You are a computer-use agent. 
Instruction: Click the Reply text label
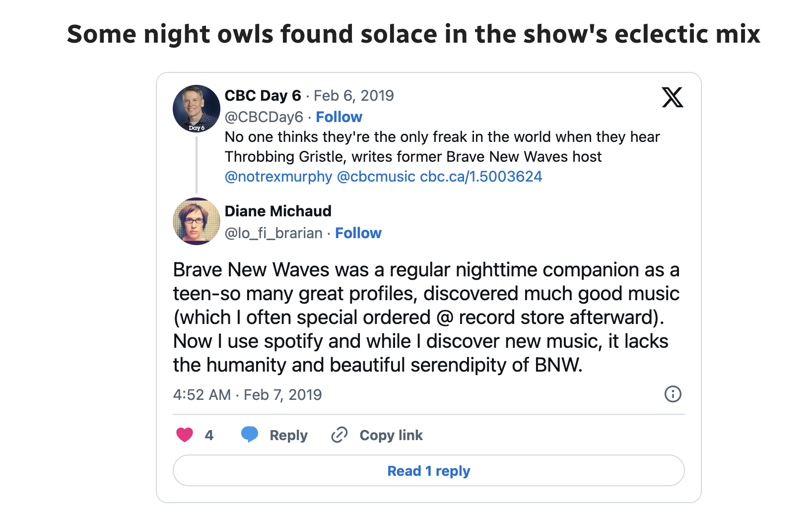[288, 435]
